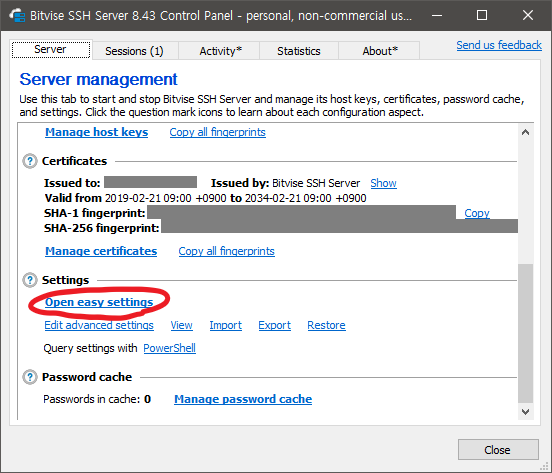Click the Password cache help question mark icon
The width and height of the screenshot is (552, 473).
pyautogui.click(x=30, y=377)
